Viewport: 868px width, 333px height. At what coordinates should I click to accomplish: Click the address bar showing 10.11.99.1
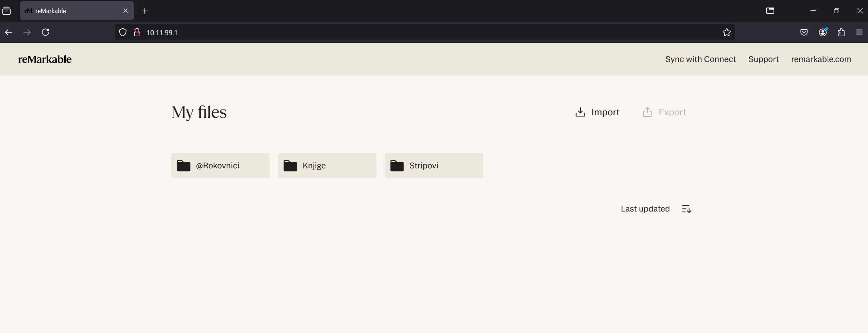424,33
